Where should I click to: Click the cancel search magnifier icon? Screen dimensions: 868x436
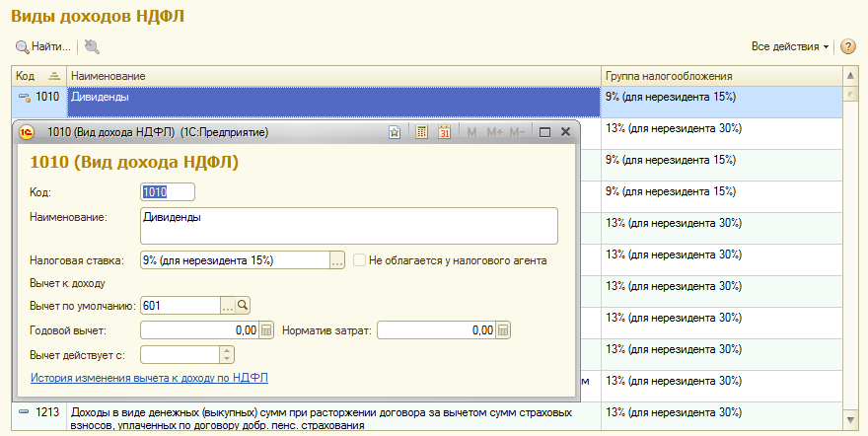tap(92, 46)
